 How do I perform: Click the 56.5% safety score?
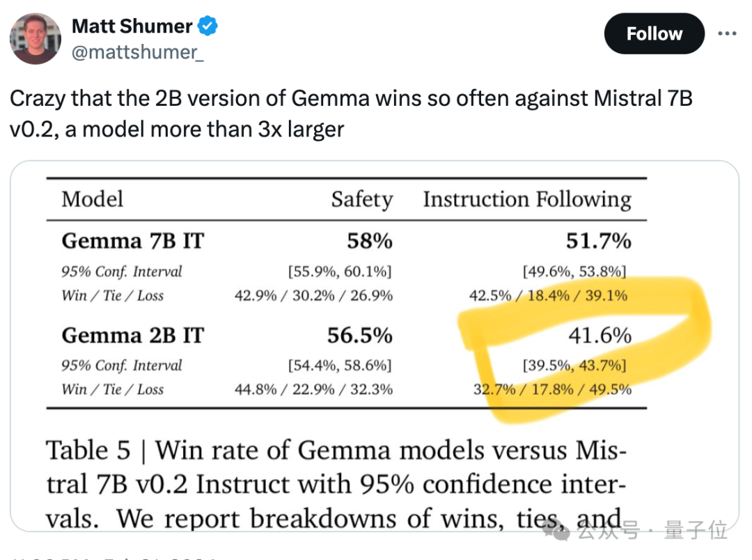pyautogui.click(x=359, y=336)
